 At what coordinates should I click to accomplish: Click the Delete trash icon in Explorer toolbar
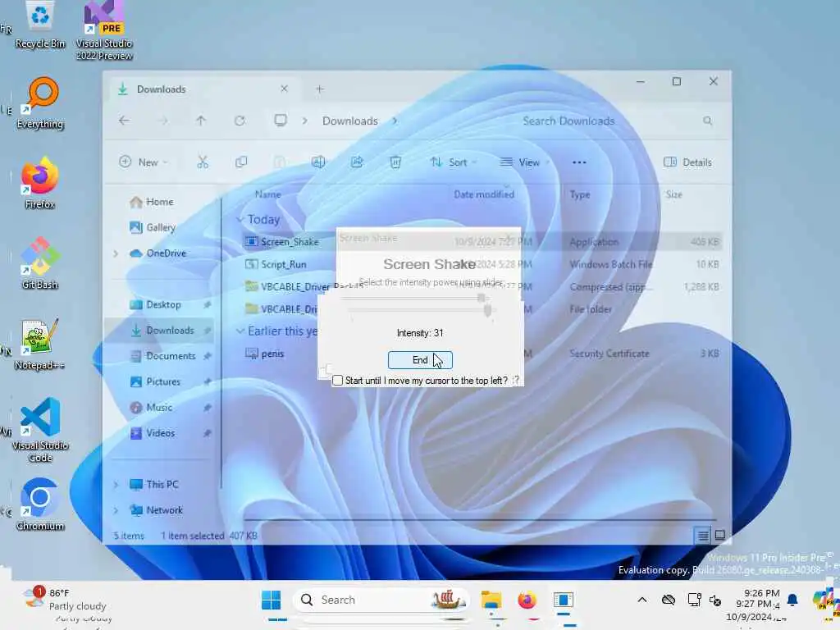(395, 162)
